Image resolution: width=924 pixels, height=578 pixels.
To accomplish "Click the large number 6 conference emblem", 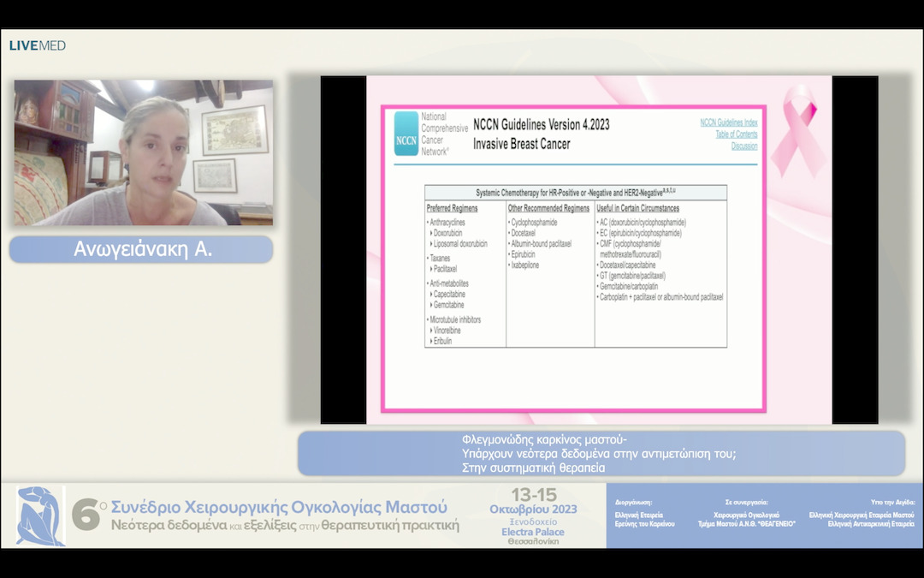I will pyautogui.click(x=87, y=515).
